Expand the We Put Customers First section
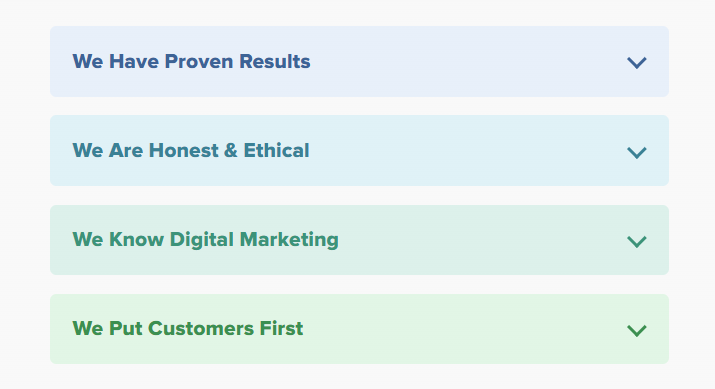Viewport: 715px width, 389px height. coord(359,329)
